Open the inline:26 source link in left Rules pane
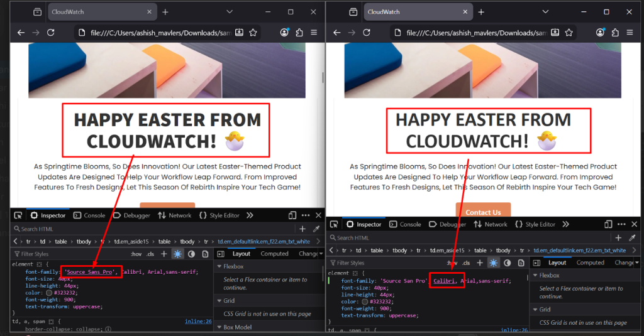The width and height of the screenshot is (644, 336). 198,321
